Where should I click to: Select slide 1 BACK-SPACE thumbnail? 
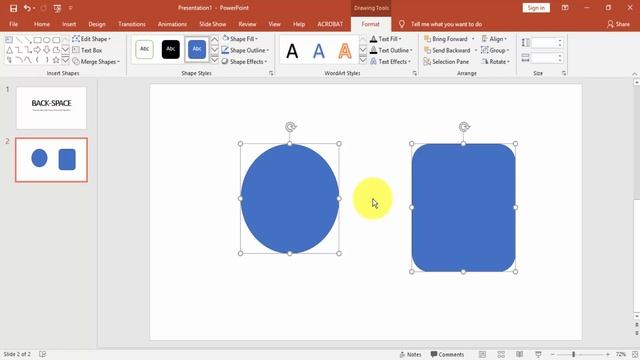point(51,108)
